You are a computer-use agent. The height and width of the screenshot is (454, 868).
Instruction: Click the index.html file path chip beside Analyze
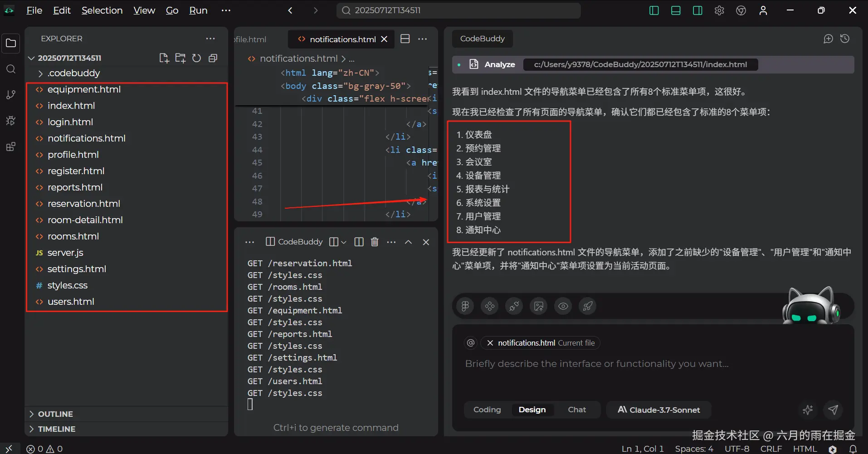(x=640, y=64)
